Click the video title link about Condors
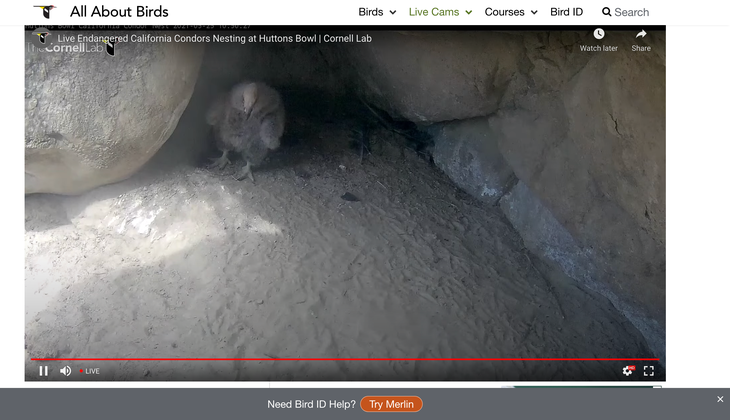Viewport: 730px width, 420px height. (x=215, y=39)
